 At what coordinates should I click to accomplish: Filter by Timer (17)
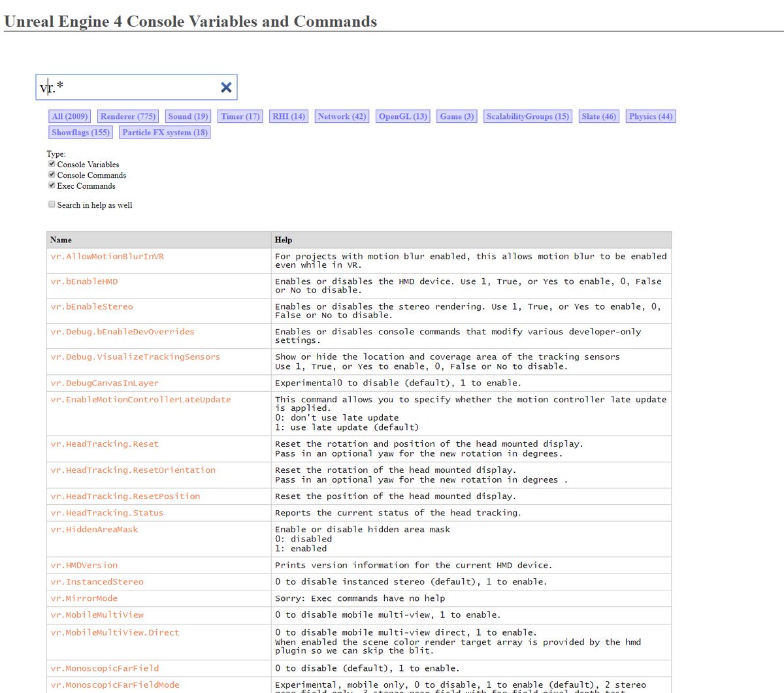click(240, 116)
